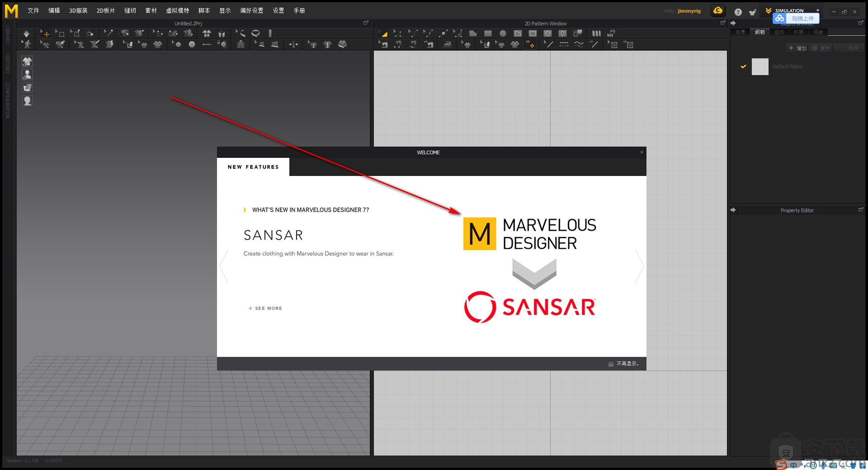Check the 不再显示 checkbox in Welcome dialog

point(611,364)
